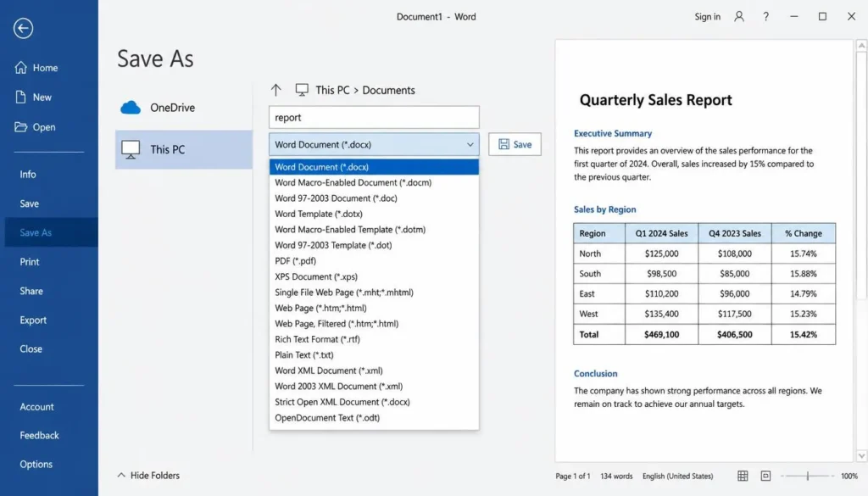This screenshot has width=868, height=496.
Task: Choose Web Page (*.htm;*.html) format
Action: click(374, 308)
